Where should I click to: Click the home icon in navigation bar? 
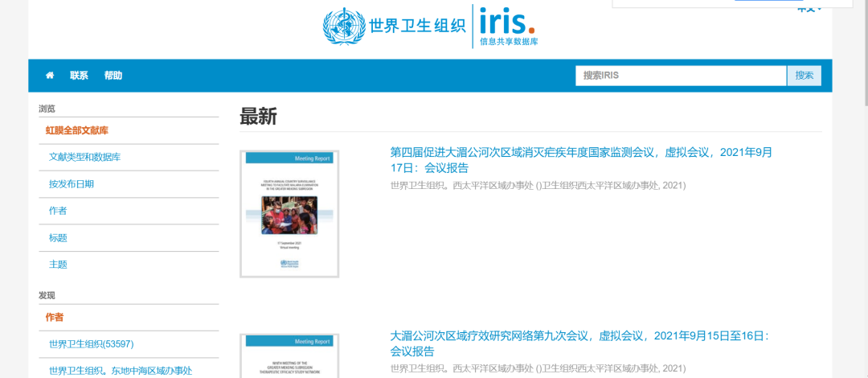[50, 76]
